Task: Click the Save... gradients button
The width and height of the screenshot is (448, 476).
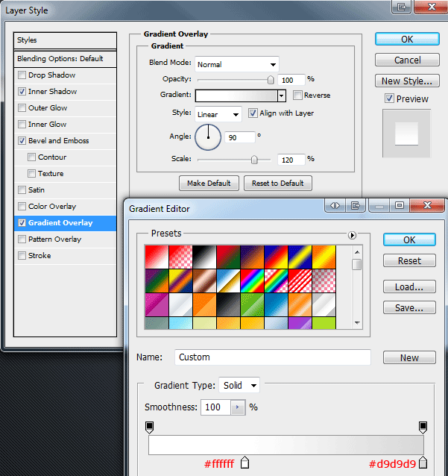Action: [409, 307]
